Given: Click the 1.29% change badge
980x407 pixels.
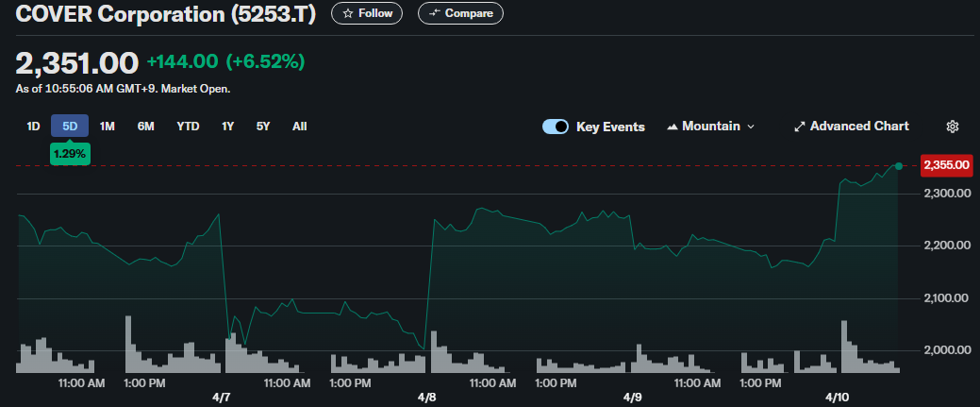Looking at the screenshot, I should click(x=70, y=153).
